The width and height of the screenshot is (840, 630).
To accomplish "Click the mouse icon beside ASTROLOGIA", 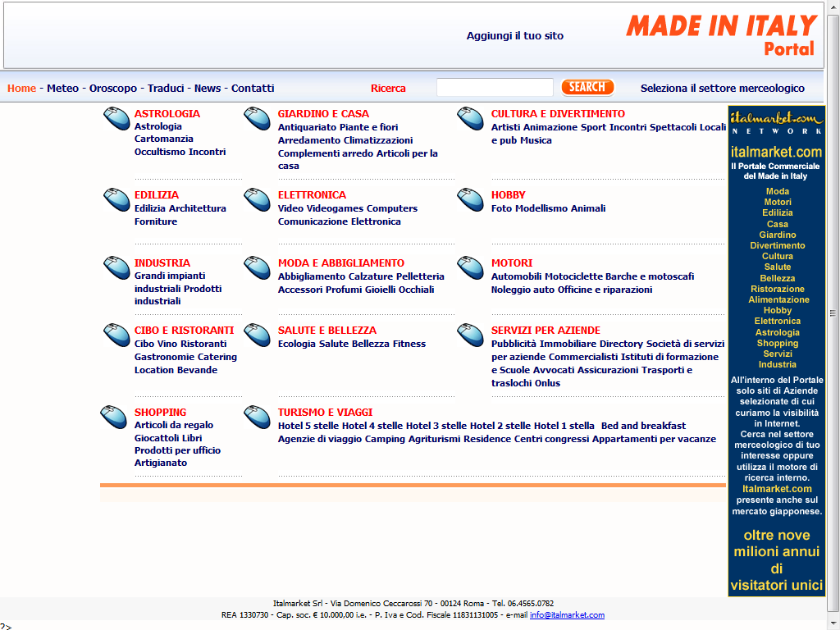I will 116,118.
